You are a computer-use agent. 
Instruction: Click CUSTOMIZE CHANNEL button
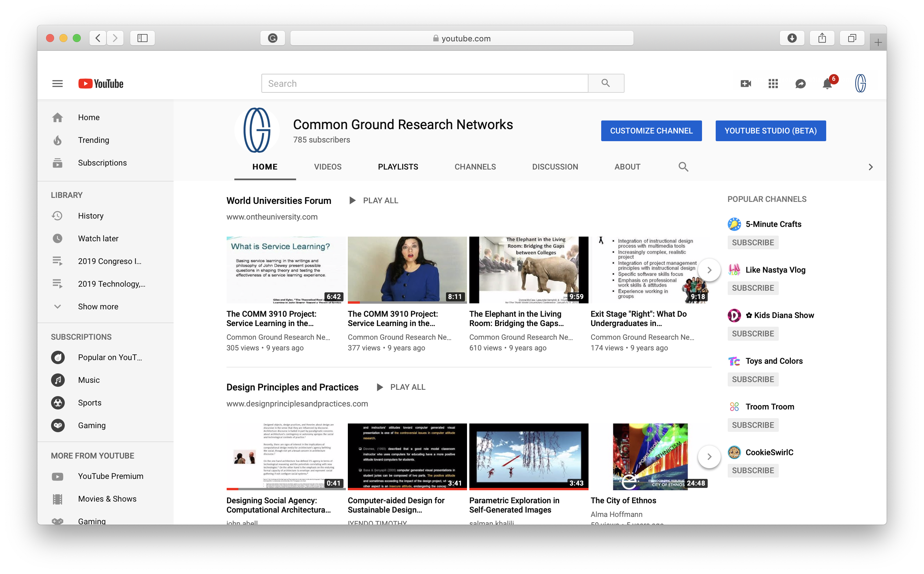[651, 130]
